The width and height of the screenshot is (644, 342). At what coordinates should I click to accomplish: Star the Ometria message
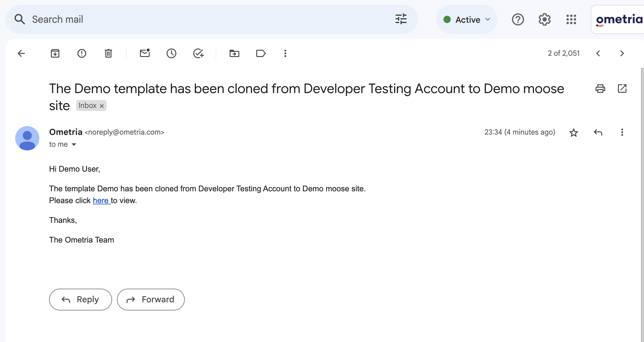(574, 132)
